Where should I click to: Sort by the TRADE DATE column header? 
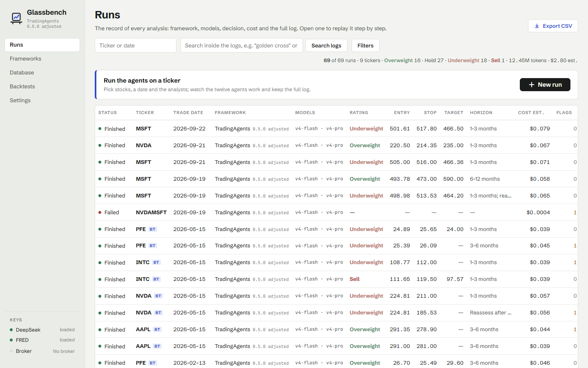(188, 112)
